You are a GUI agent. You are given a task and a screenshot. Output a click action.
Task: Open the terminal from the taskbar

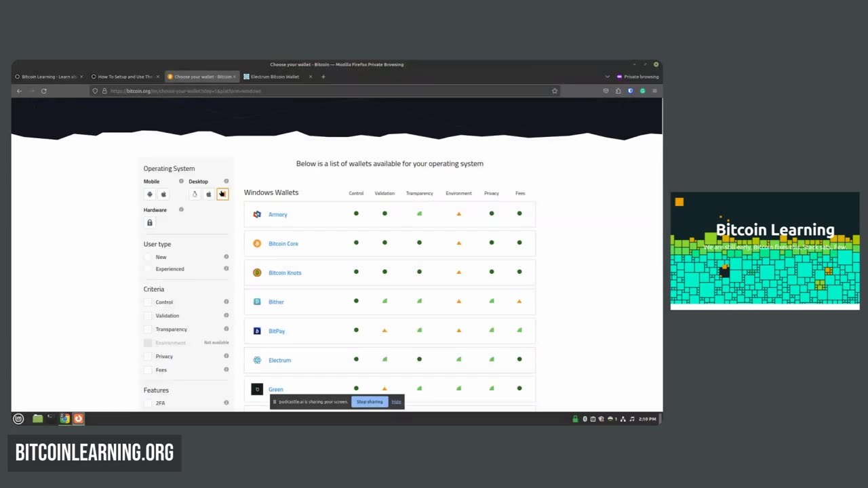point(50,419)
